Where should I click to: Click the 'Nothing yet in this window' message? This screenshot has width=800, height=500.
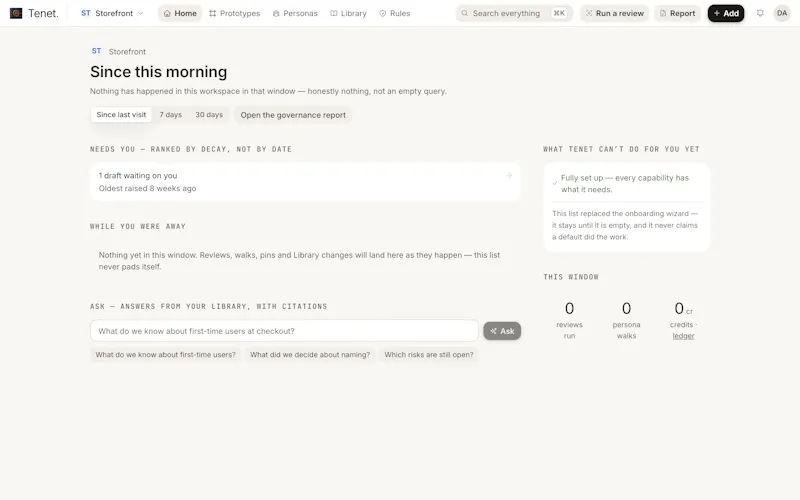tap(299, 261)
